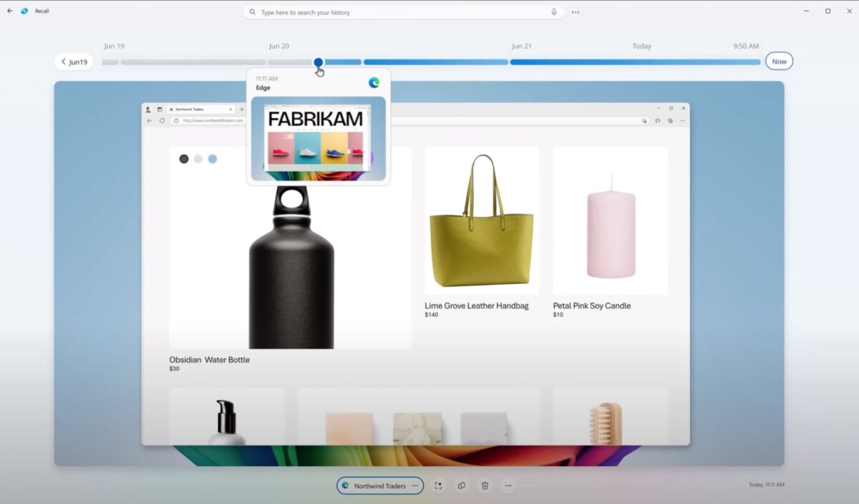Select the cream color swatch
Image resolution: width=859 pixels, height=504 pixels.
tap(198, 159)
